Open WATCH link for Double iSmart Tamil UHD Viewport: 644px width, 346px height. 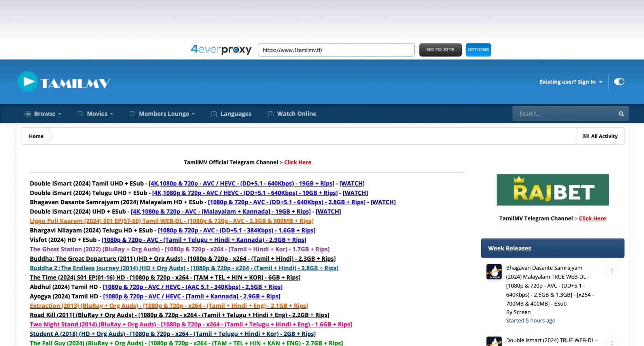[352, 183]
